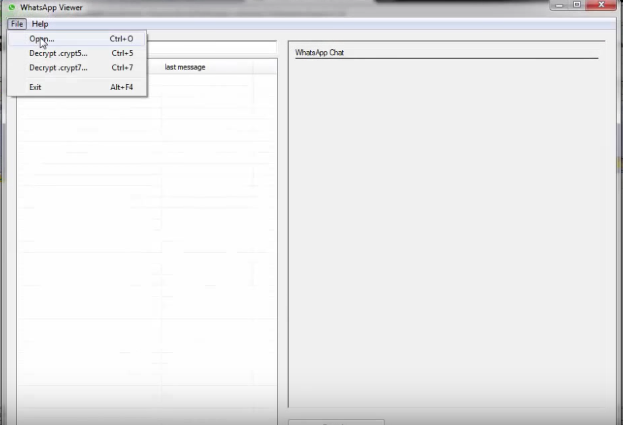Screen dimensions: 623x425
Task: Choose Exit from the File menu
Action: [36, 87]
